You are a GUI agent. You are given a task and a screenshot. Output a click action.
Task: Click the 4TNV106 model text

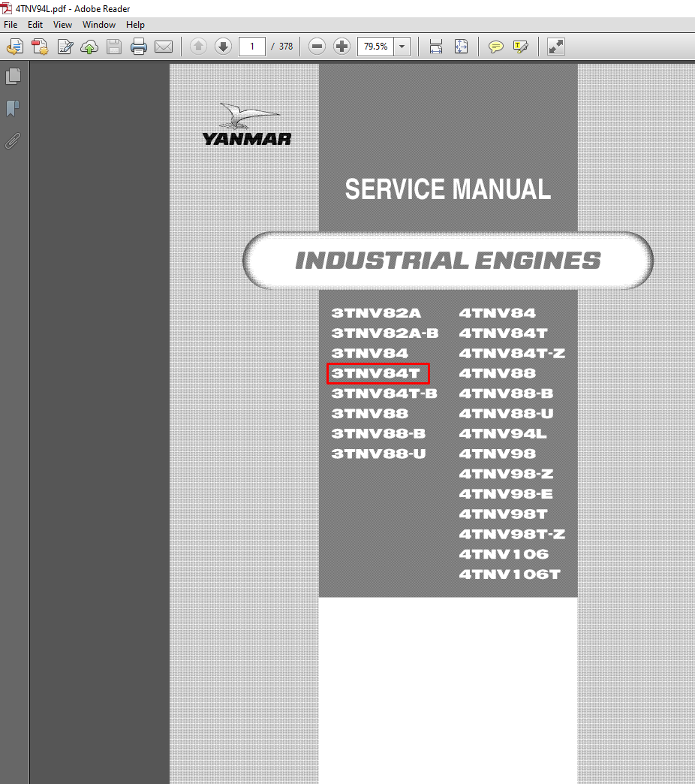[504, 554]
